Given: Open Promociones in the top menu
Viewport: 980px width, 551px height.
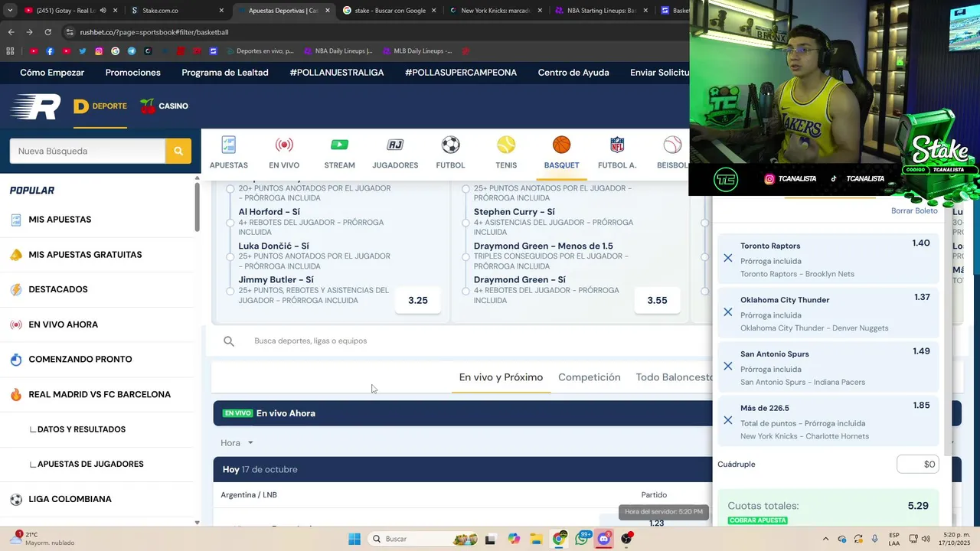Looking at the screenshot, I should [x=133, y=73].
